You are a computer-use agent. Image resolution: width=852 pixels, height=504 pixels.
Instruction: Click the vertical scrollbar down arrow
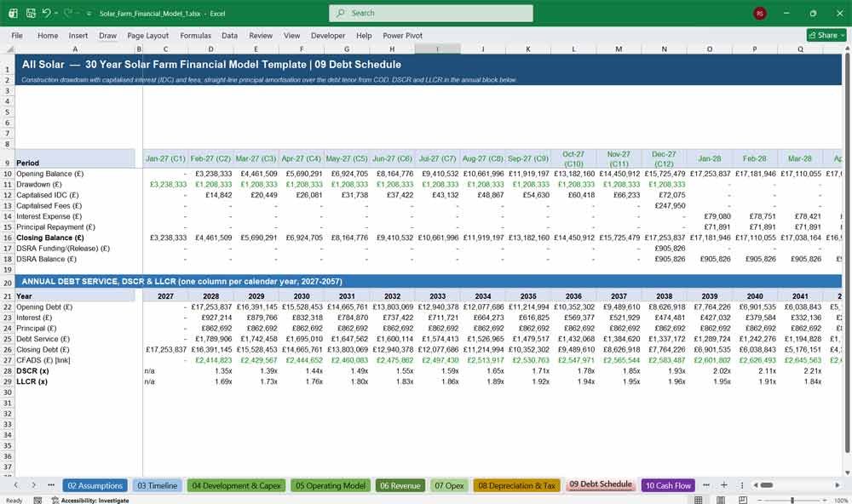[x=847, y=472]
